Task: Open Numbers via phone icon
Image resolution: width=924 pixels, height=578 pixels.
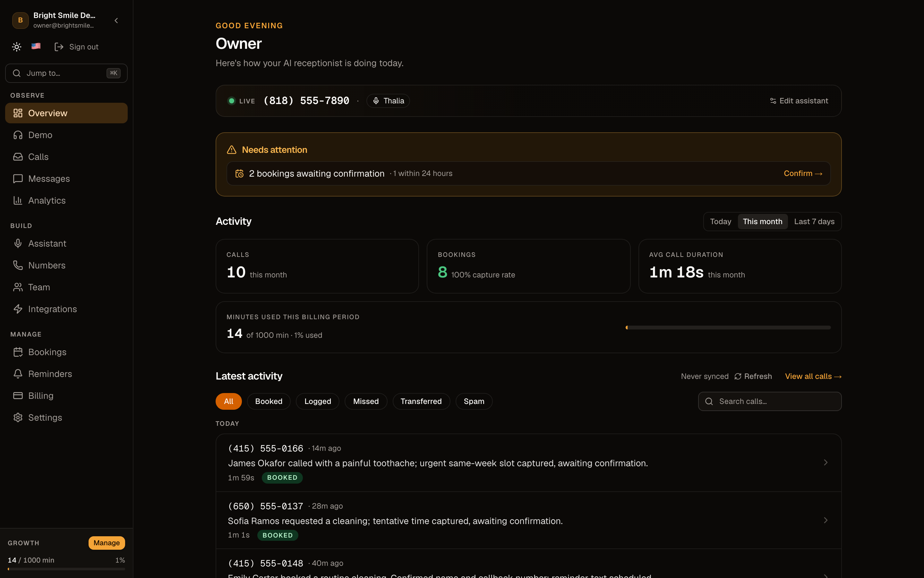Action: pyautogui.click(x=18, y=265)
